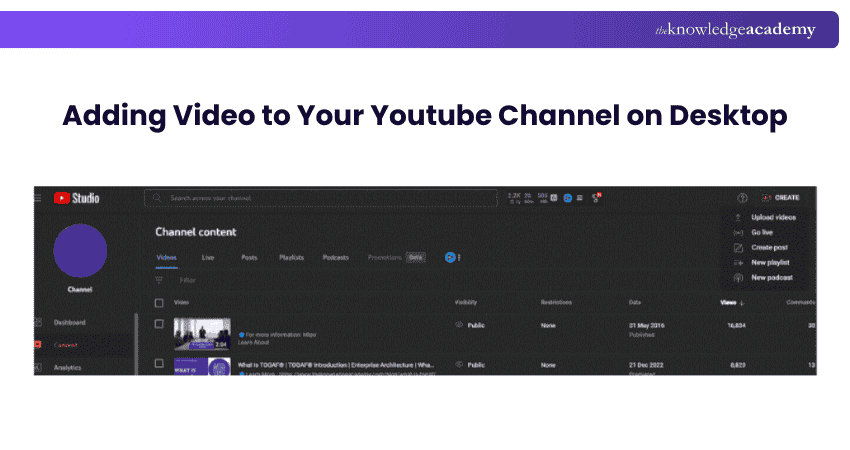Open the 2:04 video thumbnail
The image size is (850, 450).
point(202,334)
